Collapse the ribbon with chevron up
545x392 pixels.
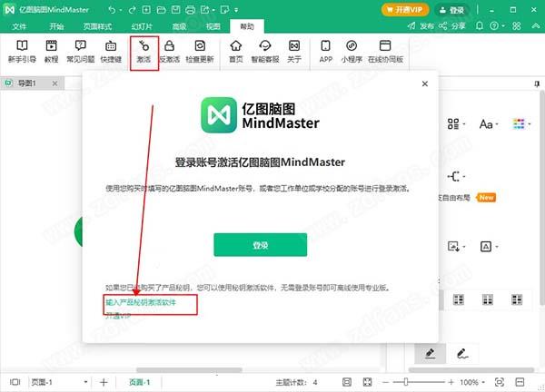pos(536,25)
